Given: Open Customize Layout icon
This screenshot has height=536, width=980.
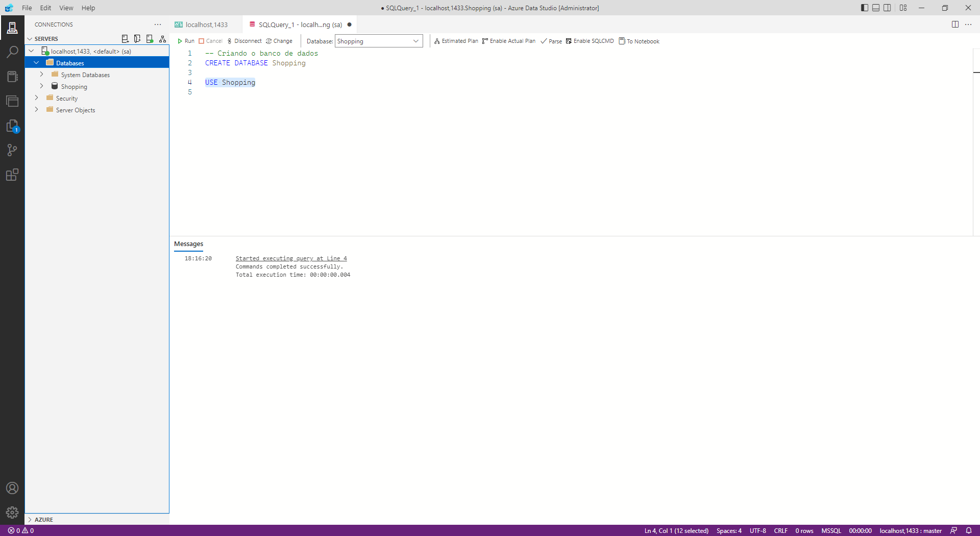Looking at the screenshot, I should (903, 8).
